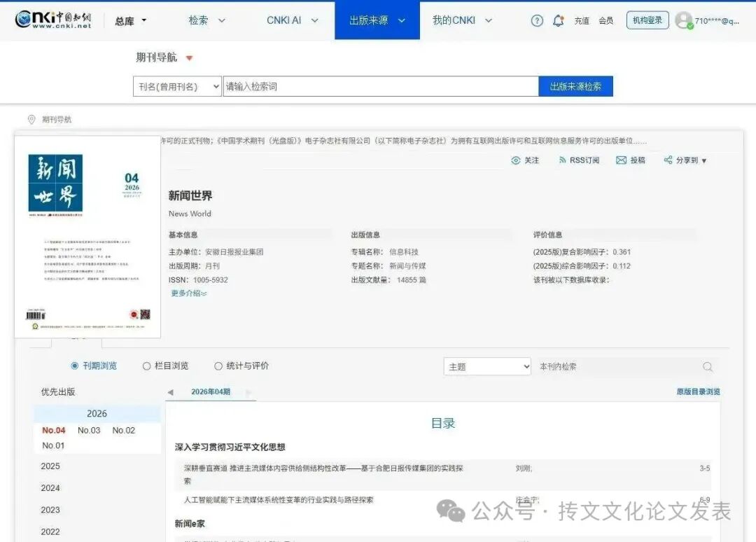This screenshot has height=542, width=756.
Task: Open the 分享到 dropdown arrow
Action: click(704, 160)
